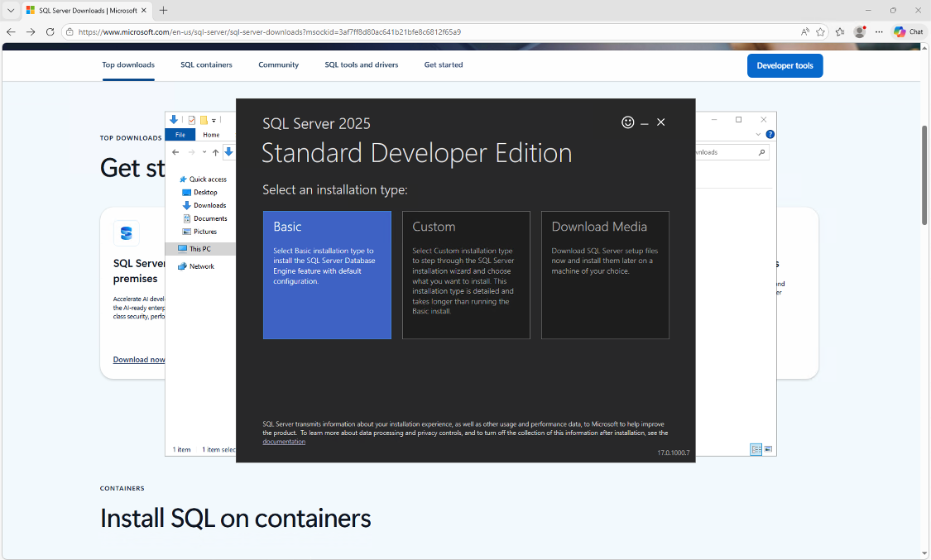Click the Explorer search magnifier icon
The height and width of the screenshot is (560, 931).
(762, 152)
